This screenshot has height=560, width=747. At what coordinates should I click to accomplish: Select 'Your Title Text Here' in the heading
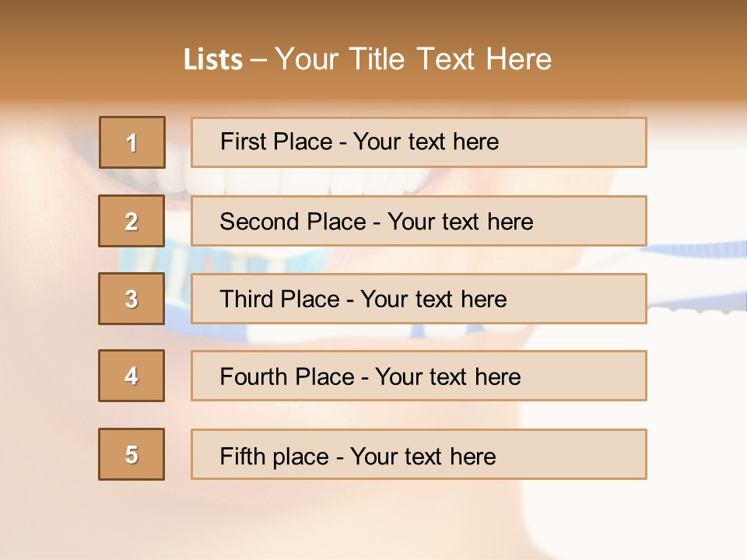(x=413, y=59)
